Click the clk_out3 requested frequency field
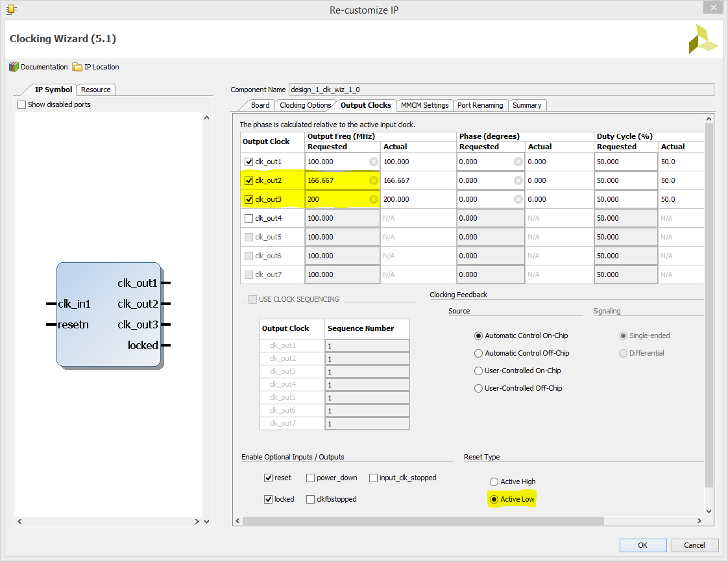Screen dimensions: 728x562 [342, 199]
